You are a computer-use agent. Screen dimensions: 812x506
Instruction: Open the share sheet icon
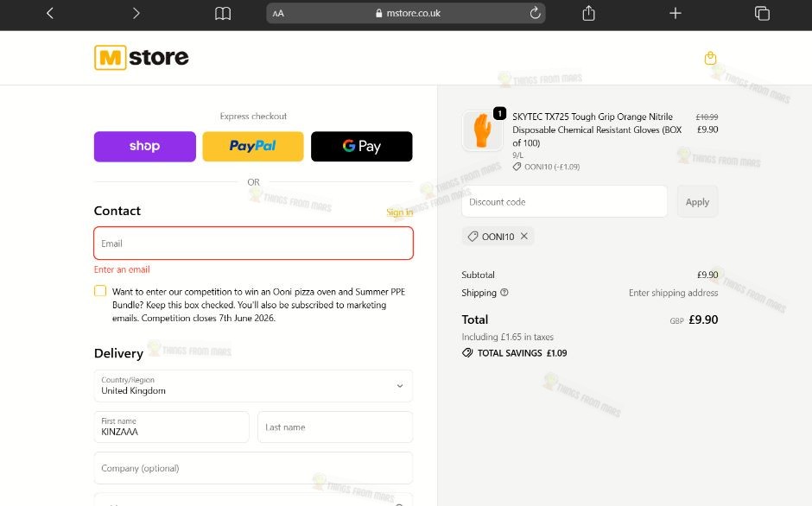(588, 13)
